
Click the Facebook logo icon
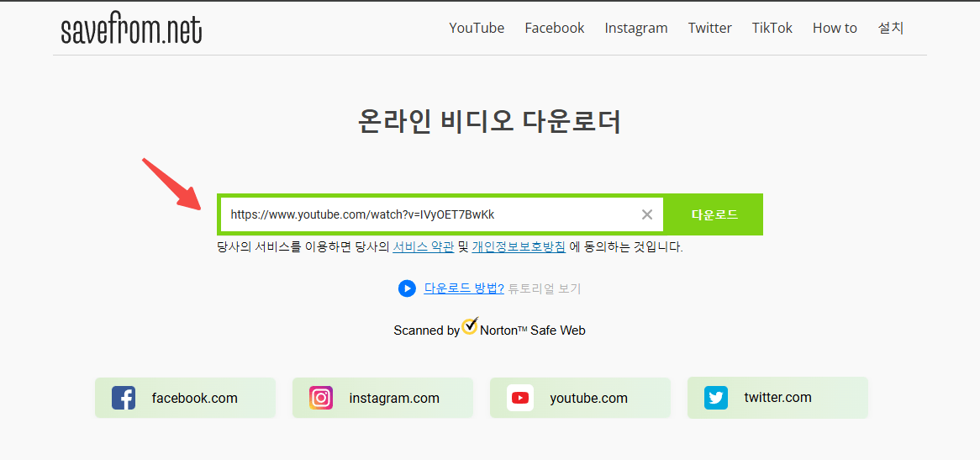124,398
